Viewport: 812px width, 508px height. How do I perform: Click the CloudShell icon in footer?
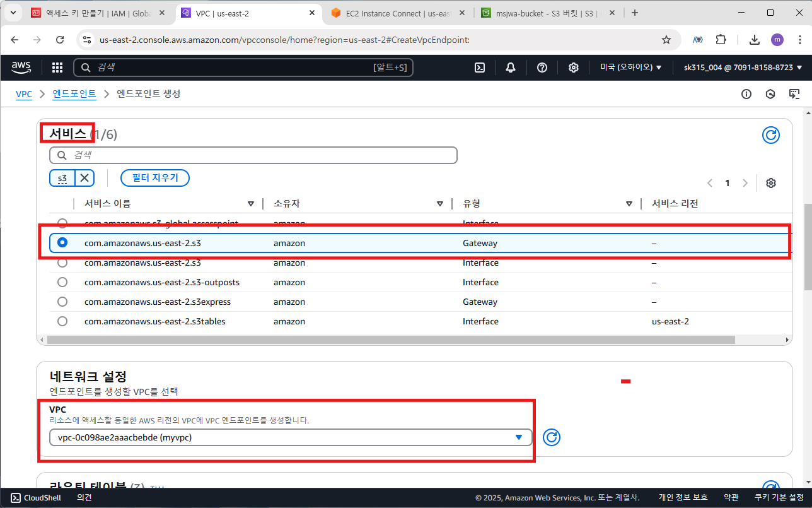[x=16, y=497]
